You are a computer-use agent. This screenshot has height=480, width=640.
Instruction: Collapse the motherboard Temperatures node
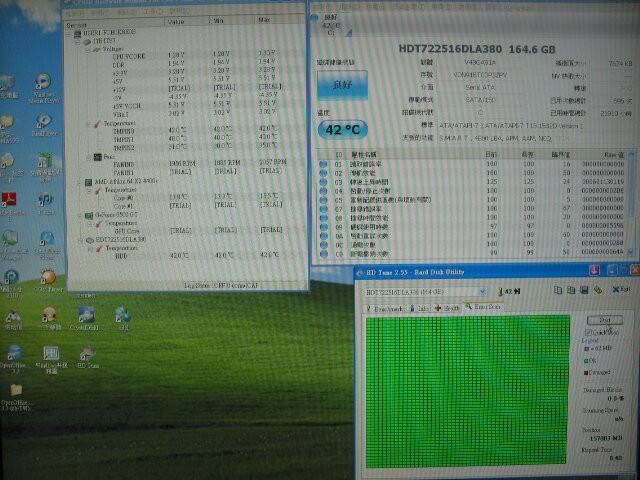(x=88, y=124)
